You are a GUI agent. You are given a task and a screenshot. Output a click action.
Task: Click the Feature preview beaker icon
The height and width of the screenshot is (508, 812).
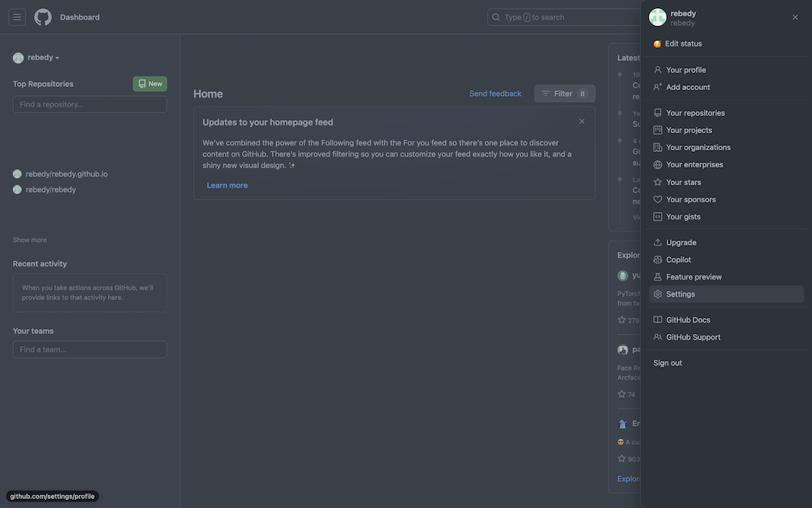pos(658,277)
